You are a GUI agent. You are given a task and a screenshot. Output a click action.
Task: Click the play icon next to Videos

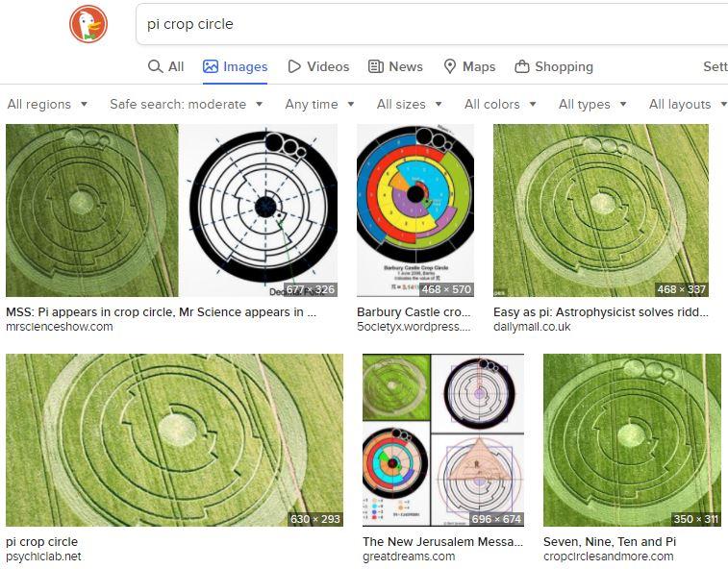pyautogui.click(x=294, y=66)
